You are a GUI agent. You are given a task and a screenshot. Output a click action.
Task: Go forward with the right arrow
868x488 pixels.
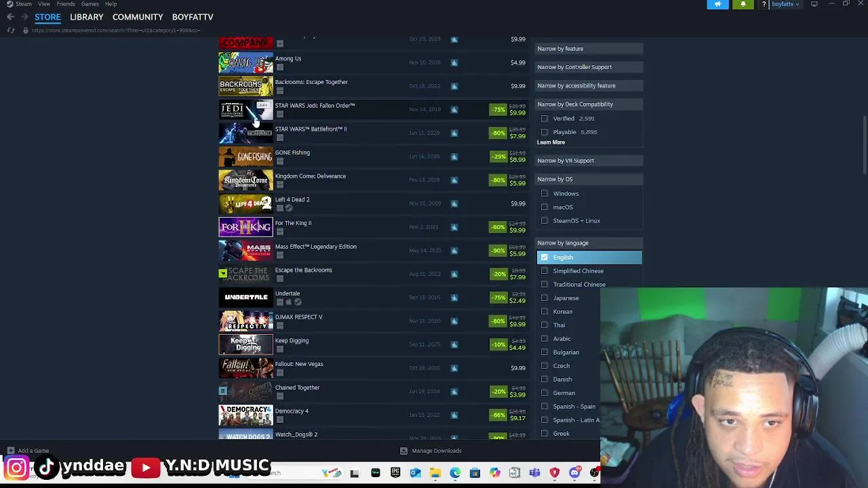(24, 17)
